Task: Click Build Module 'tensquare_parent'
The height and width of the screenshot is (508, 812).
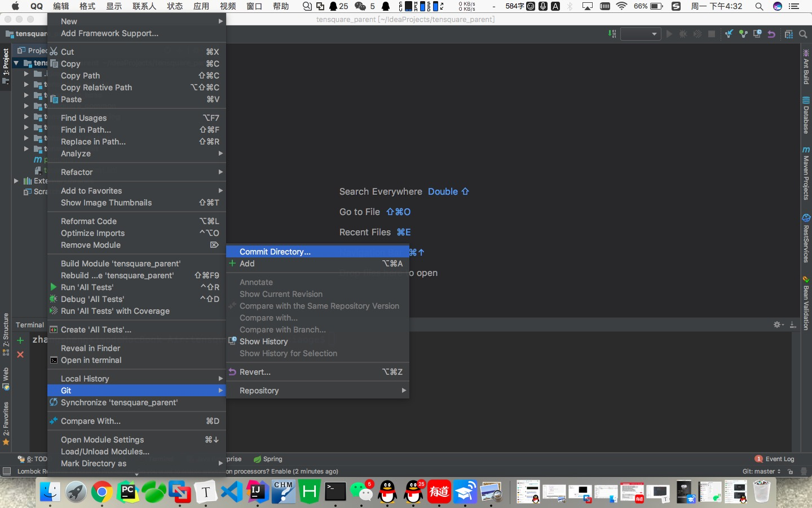Action: pyautogui.click(x=137, y=264)
